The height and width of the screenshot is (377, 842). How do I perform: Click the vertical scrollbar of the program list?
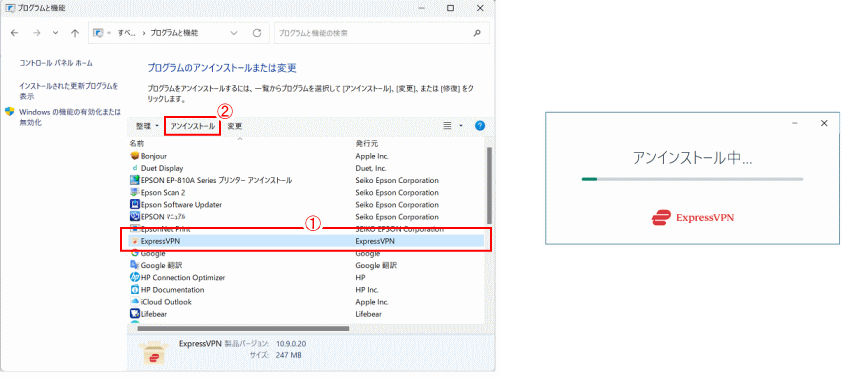pos(489,185)
